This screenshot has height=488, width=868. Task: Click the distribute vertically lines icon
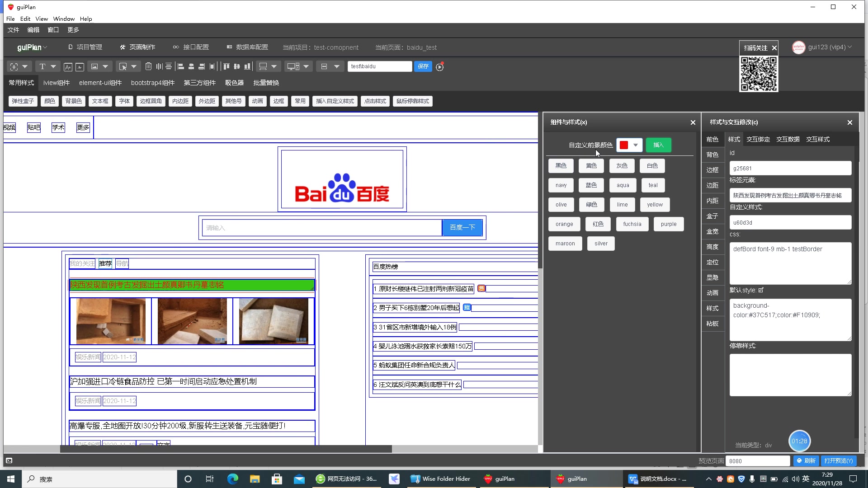tap(169, 66)
